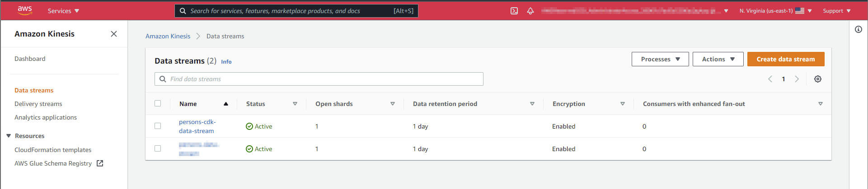Viewport: 868px width, 189px height.
Task: Select the persons-cdk-data-stream checkbox
Action: click(x=158, y=126)
